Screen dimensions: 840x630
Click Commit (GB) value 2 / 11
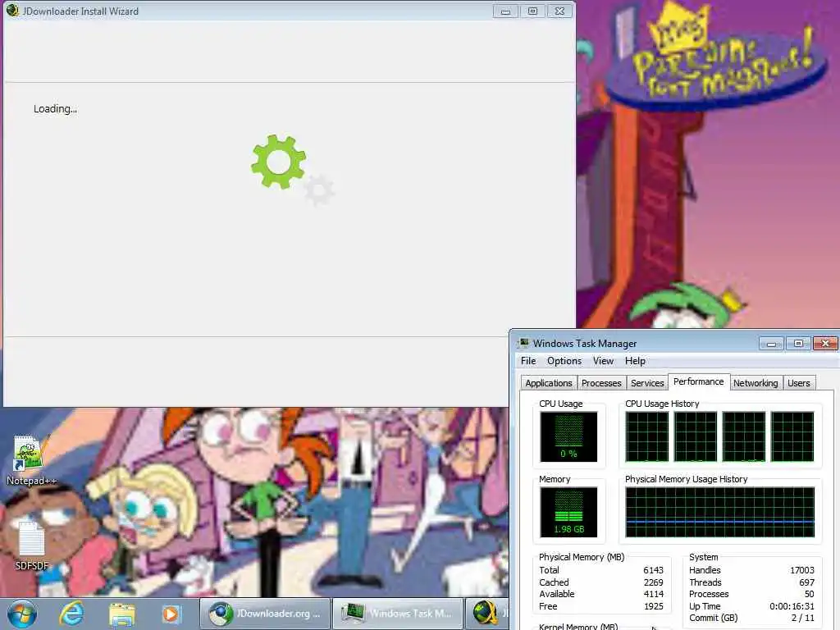802,619
